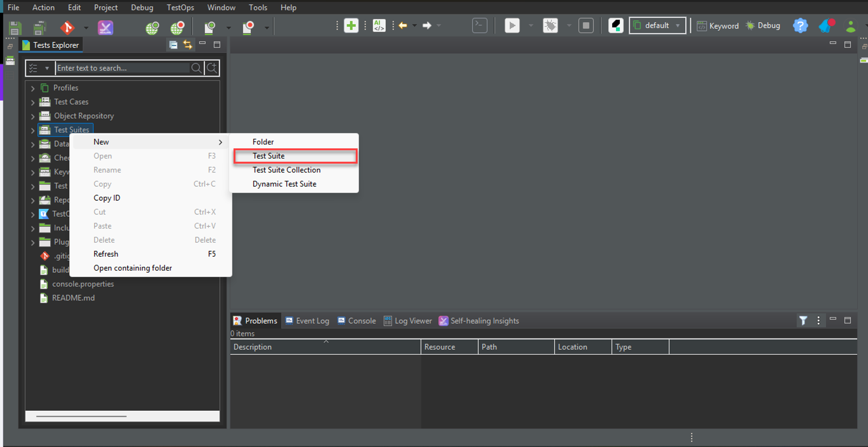The width and height of the screenshot is (868, 447).
Task: Click the README.md file
Action: tap(73, 298)
